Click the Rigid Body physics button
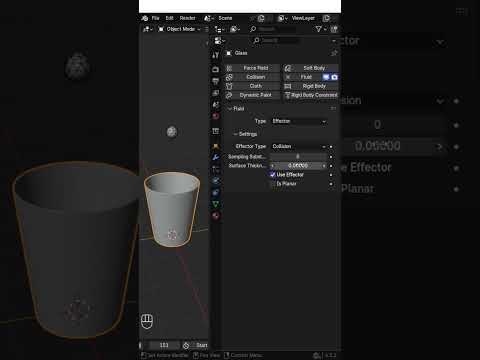The image size is (480, 360). point(311,86)
